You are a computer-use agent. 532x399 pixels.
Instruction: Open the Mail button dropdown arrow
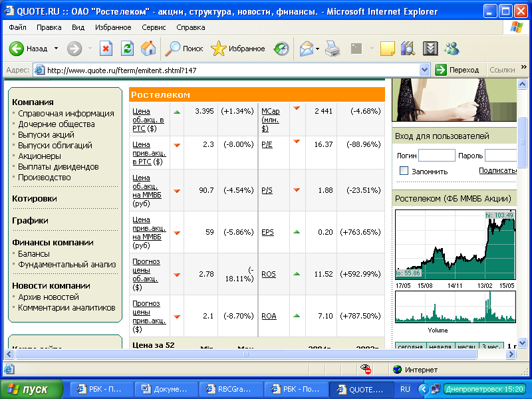pos(318,49)
